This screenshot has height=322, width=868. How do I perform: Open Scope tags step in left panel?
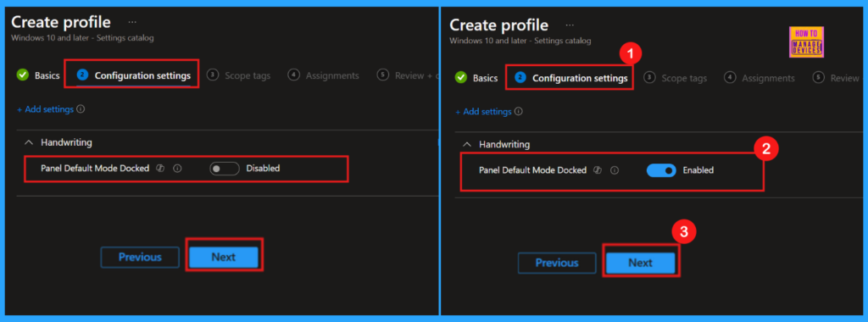pyautogui.click(x=238, y=75)
